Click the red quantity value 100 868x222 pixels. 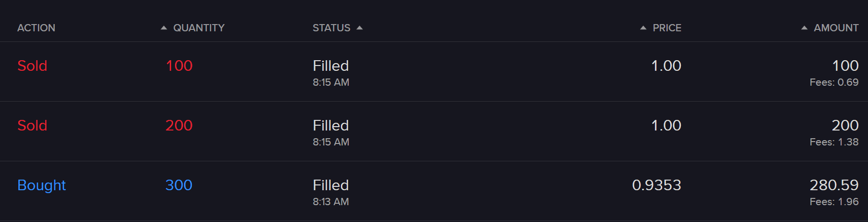[x=179, y=65]
